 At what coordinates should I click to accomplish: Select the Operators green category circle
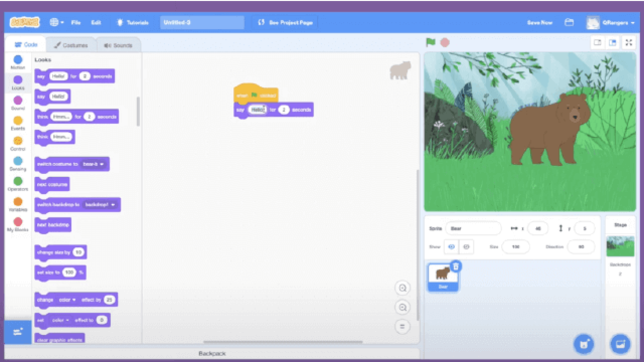click(18, 181)
